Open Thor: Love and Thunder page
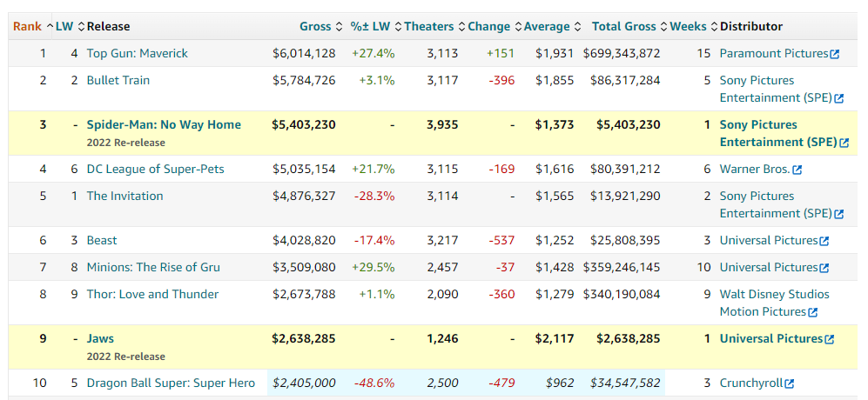868x400 pixels. click(x=152, y=295)
